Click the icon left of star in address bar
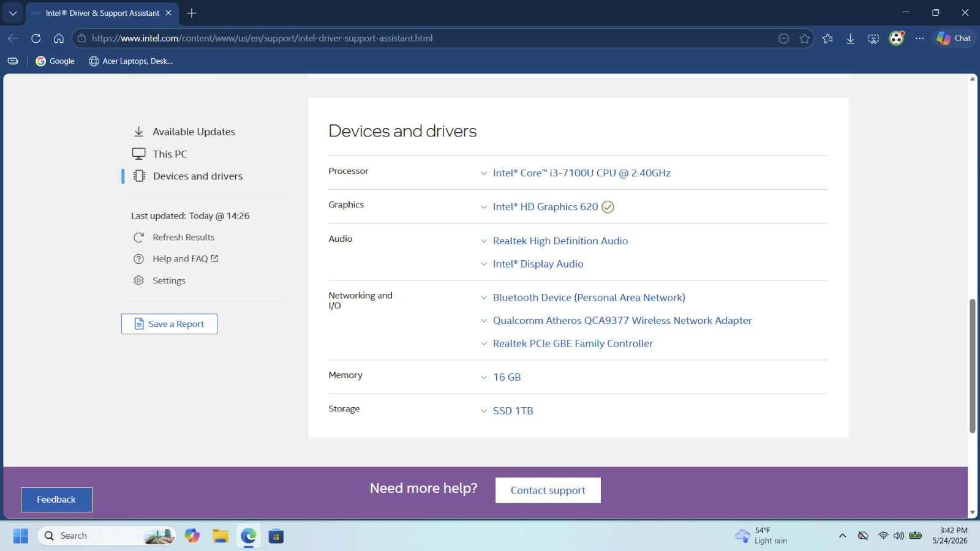The image size is (980, 551). coord(783,39)
